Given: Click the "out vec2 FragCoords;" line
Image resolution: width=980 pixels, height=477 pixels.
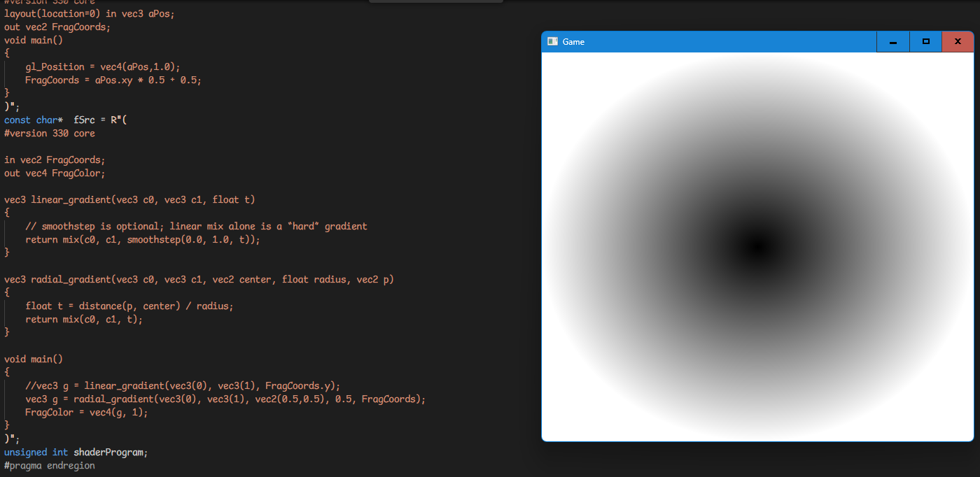Looking at the screenshot, I should 57,27.
